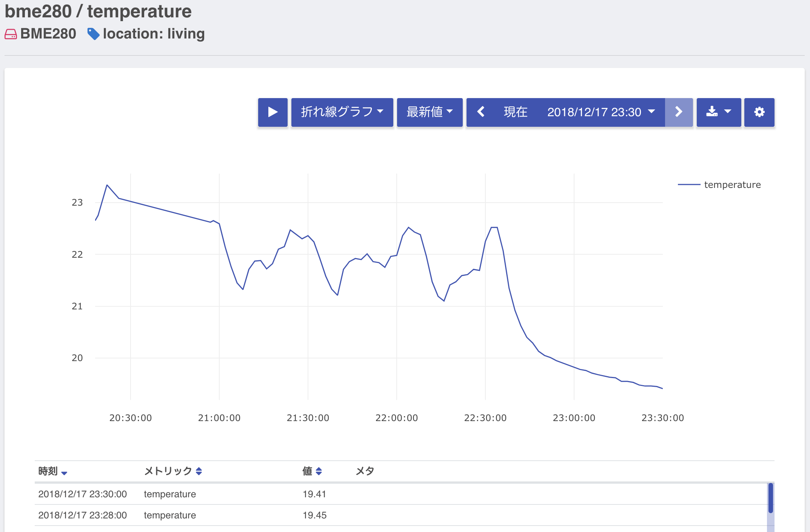Screen dimensions: 810x532
Task: Open the 2018/12/17 23:30 date picker
Action: pos(601,112)
